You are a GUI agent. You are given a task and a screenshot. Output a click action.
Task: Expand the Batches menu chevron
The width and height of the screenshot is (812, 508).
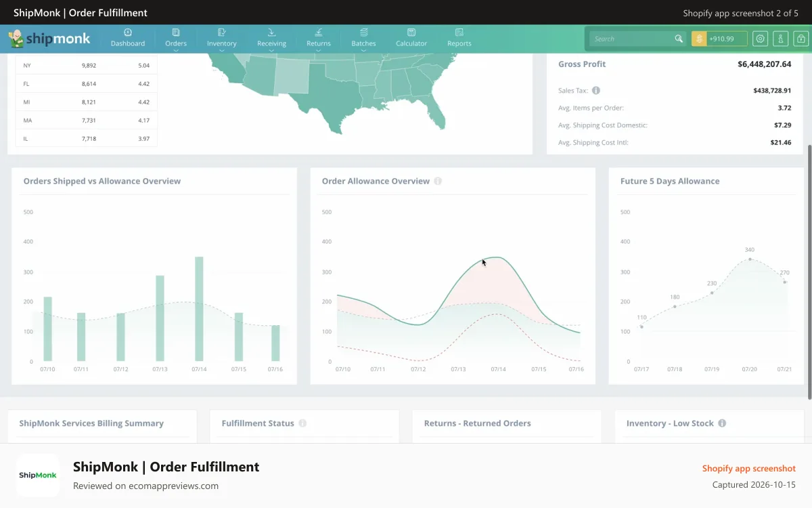point(364,50)
